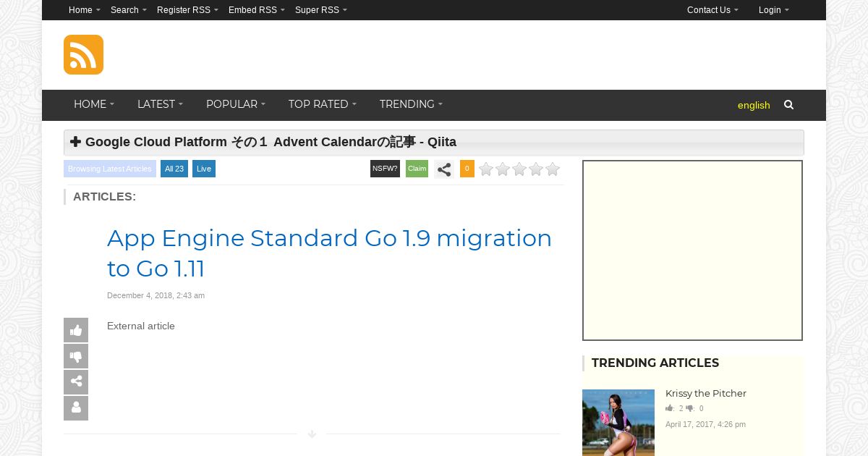Click the Live button
This screenshot has width=868, height=456.
click(x=204, y=169)
